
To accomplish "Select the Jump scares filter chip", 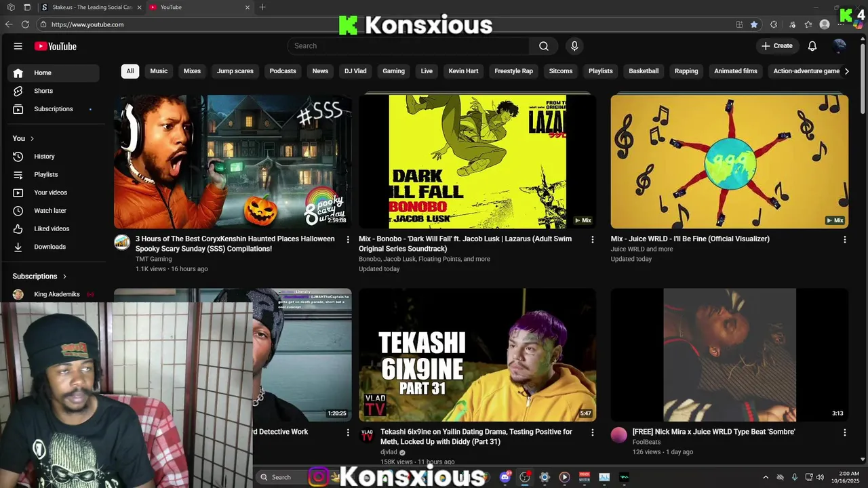I will pos(235,71).
